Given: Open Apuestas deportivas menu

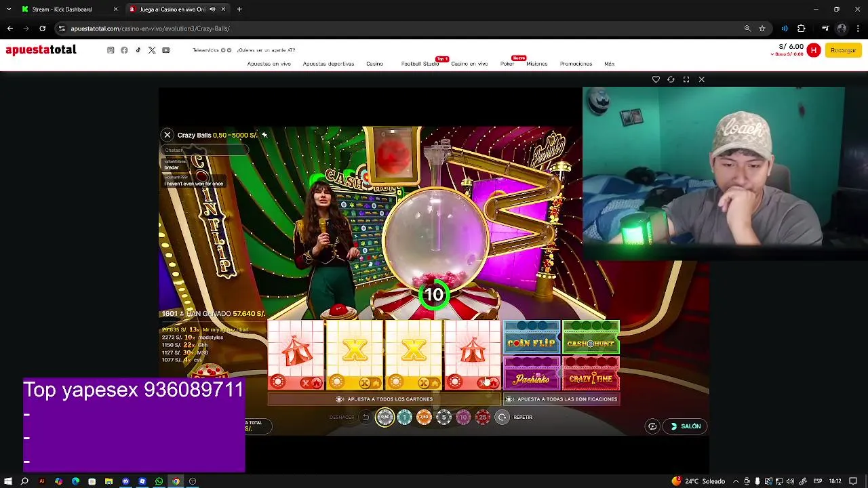Looking at the screenshot, I should (328, 64).
